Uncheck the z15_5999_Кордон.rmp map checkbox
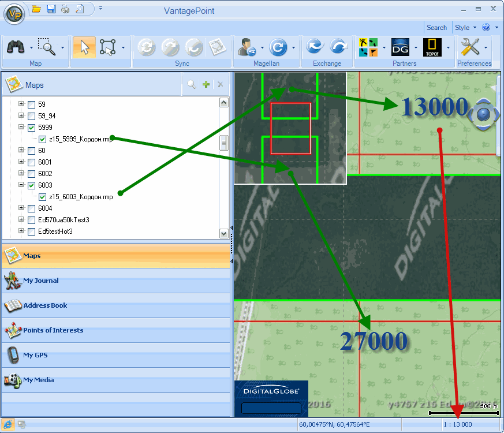 click(x=43, y=139)
